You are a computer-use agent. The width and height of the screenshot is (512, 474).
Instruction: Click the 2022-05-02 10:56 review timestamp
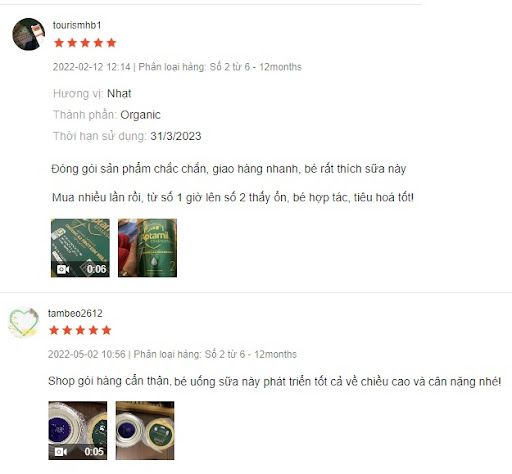[87, 354]
